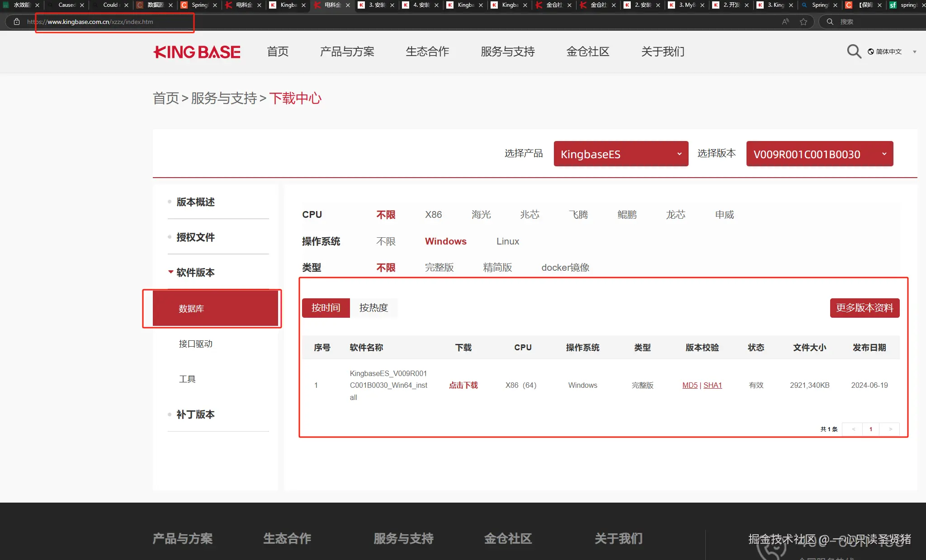
Task: Switch to the 按热度 sorting tab
Action: click(x=373, y=308)
